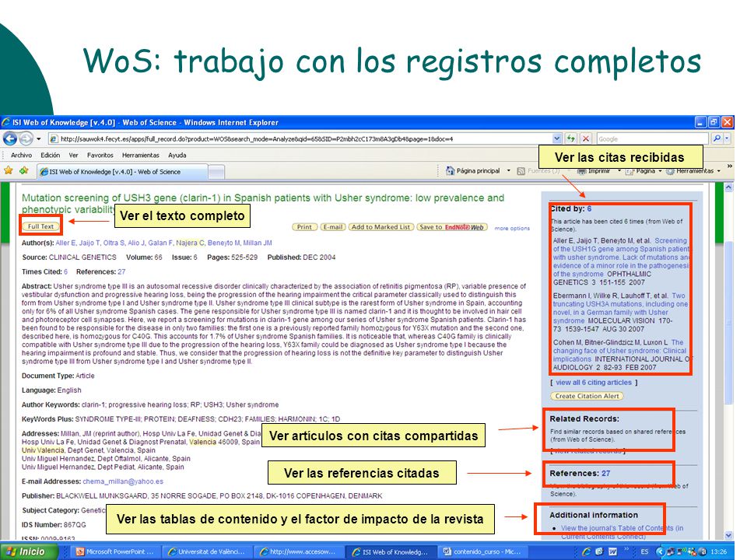The width and height of the screenshot is (747, 560).
Task: Click the Add to favorites icon
Action: pyautogui.click(x=24, y=170)
